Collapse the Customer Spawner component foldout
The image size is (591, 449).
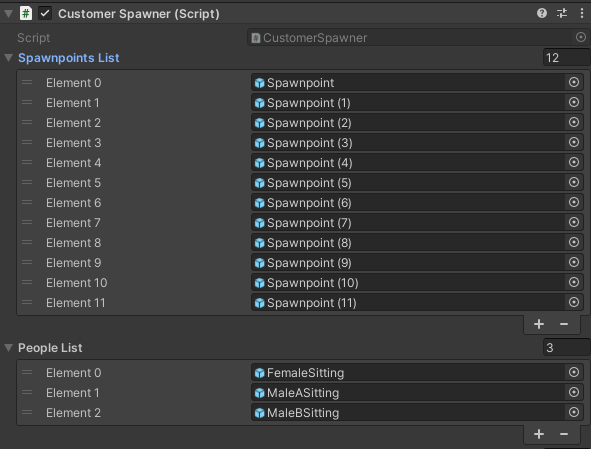8,14
